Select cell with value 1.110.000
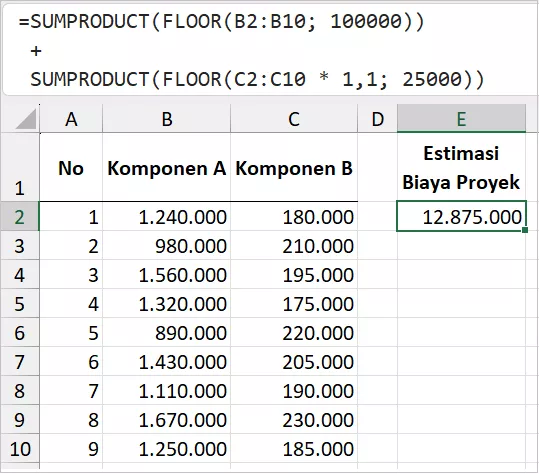539x474 pixels. [x=167, y=390]
